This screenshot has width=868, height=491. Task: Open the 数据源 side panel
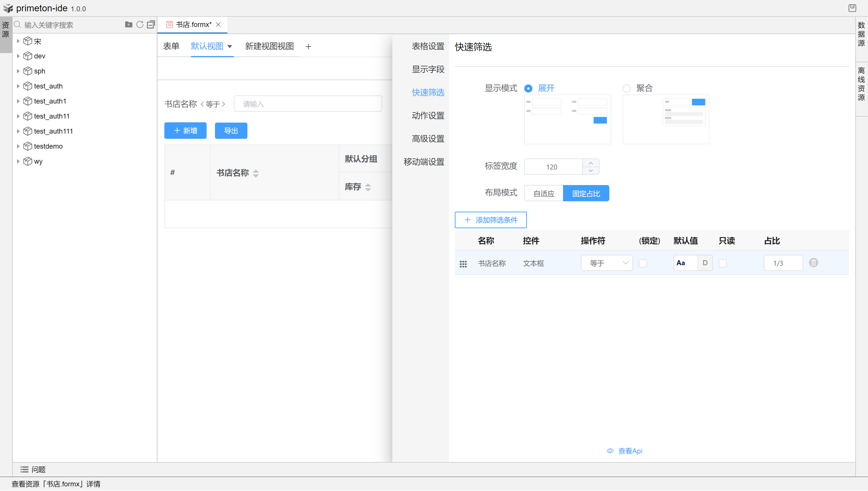point(861,34)
